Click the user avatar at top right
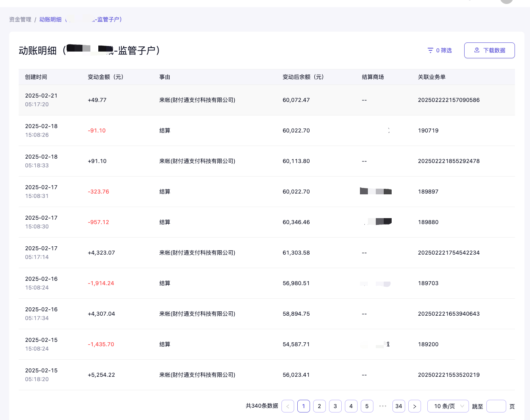This screenshot has height=420, width=530. [506, 1]
